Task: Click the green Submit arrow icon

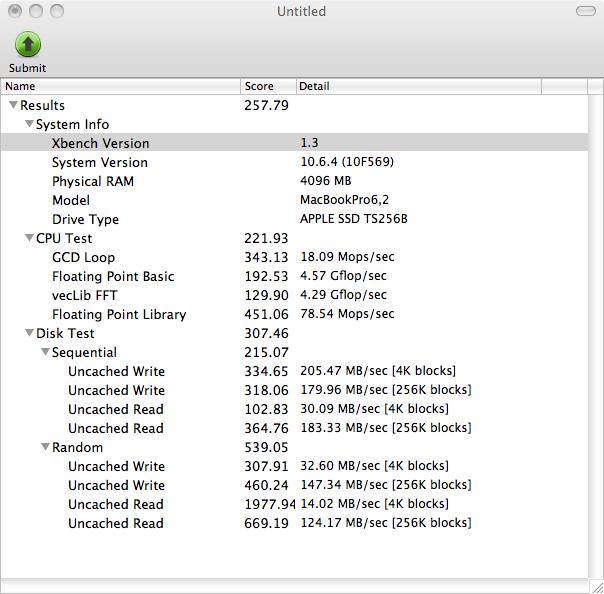Action: click(x=28, y=44)
